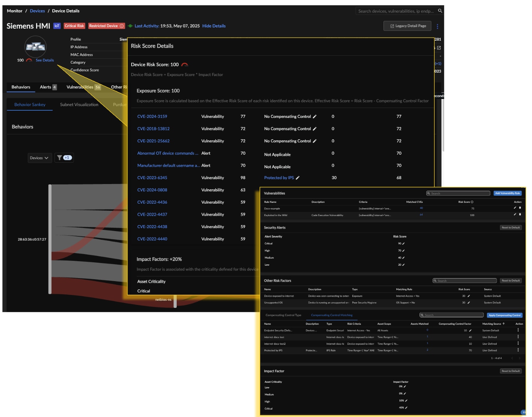The height and width of the screenshot is (417, 532).
Task: Edit risk score for Unsupported OS
Action: [x=469, y=303]
